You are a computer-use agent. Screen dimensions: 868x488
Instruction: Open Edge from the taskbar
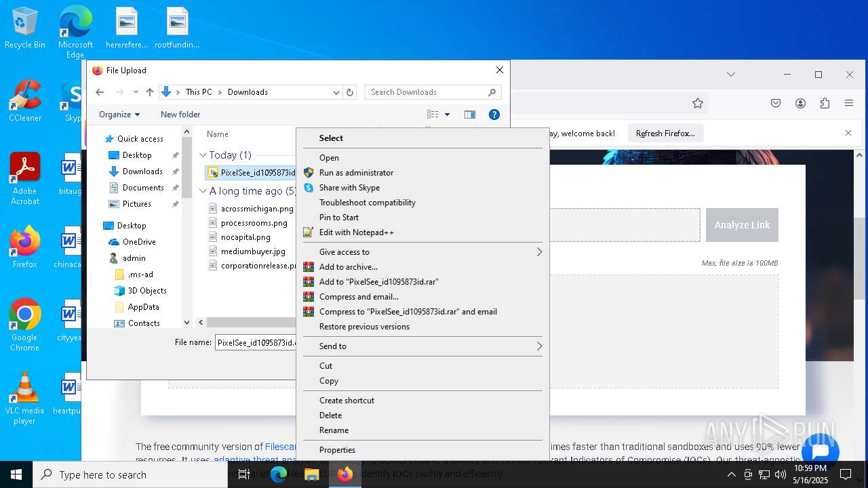[x=279, y=474]
